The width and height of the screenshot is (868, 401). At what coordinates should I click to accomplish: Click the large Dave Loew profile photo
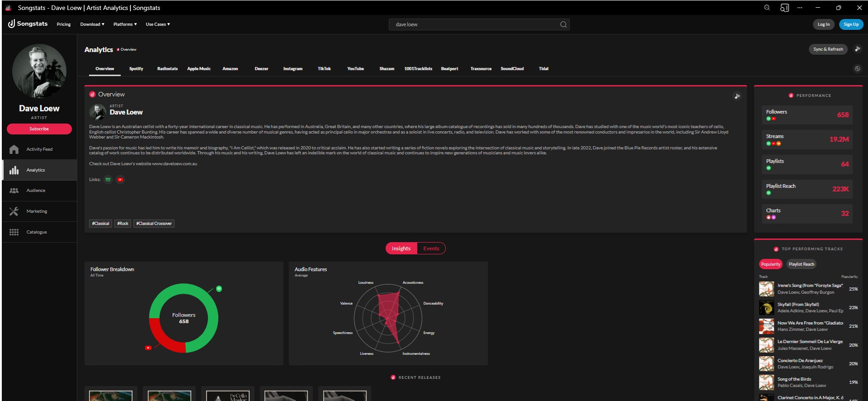(39, 71)
